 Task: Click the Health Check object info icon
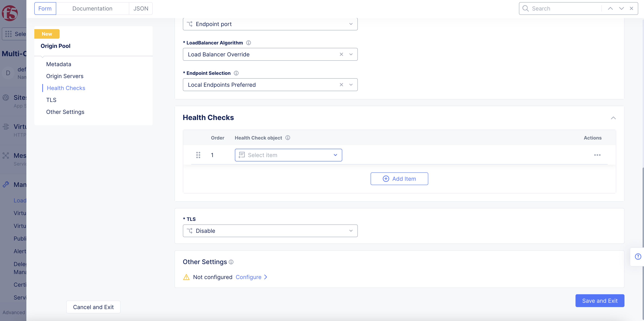tap(288, 138)
